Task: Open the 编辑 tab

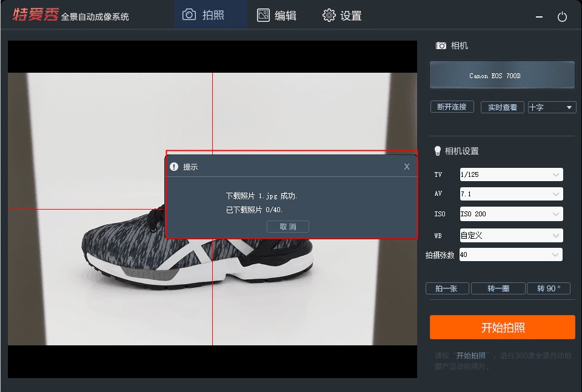Action: (276, 15)
